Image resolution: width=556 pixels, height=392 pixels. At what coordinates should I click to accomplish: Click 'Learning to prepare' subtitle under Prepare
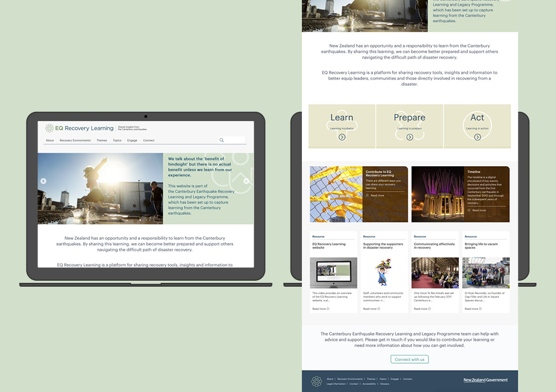coord(409,128)
